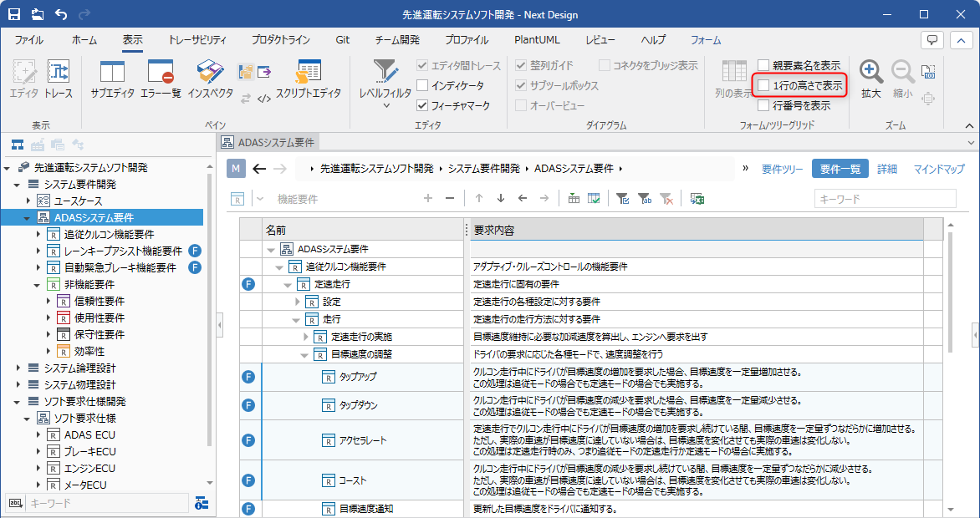Click the navigate back arrow in editor
The height and width of the screenshot is (518, 980).
258,169
